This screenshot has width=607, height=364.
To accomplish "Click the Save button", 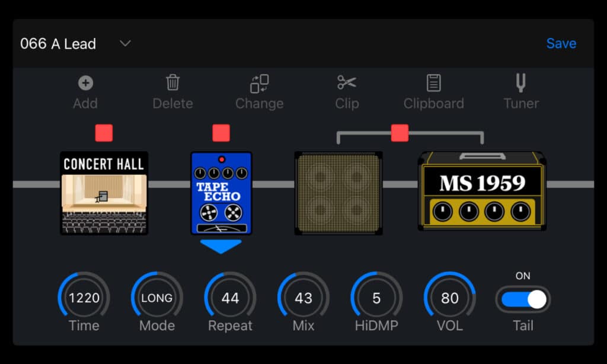I will pyautogui.click(x=561, y=43).
